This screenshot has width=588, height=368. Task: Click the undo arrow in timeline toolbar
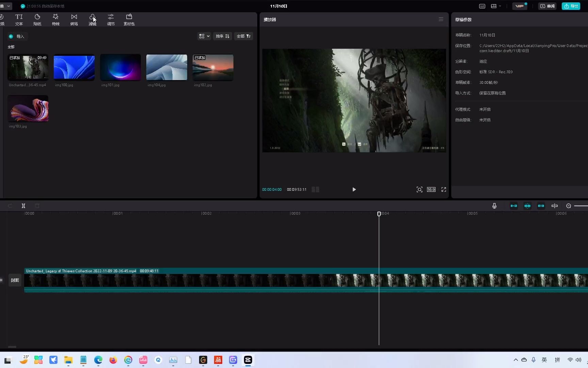10,206
